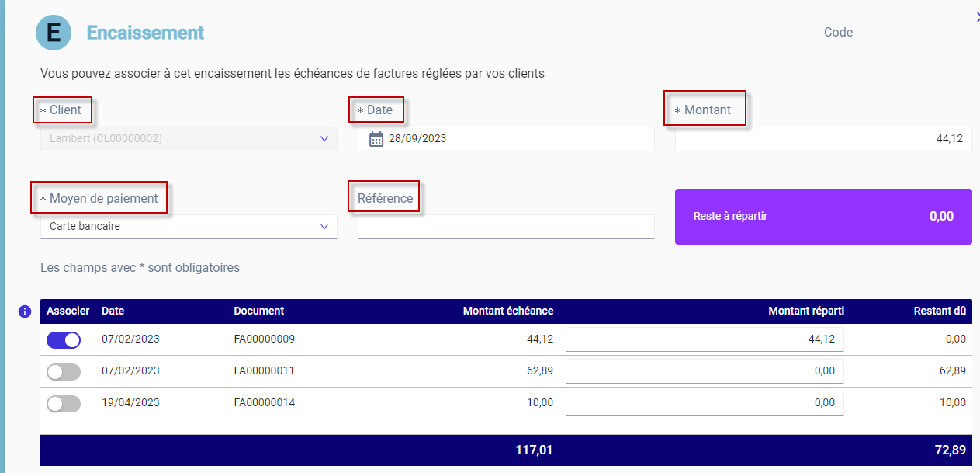
Task: Click the total 72,89 in footer
Action: click(949, 450)
